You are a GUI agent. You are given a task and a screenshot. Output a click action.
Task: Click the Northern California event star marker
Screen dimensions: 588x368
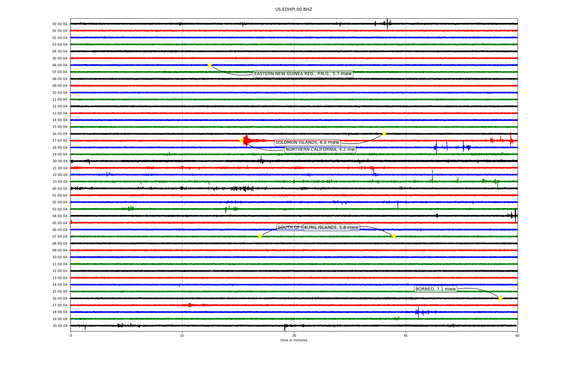(241, 140)
